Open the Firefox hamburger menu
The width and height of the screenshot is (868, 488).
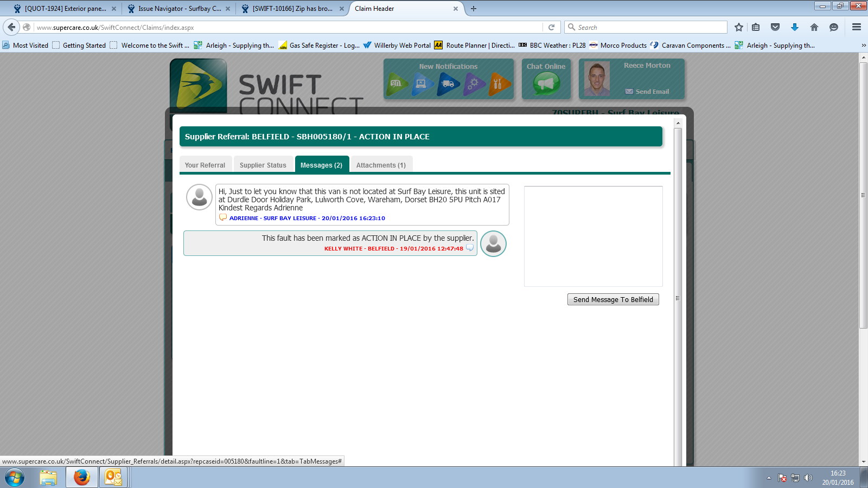pyautogui.click(x=857, y=27)
